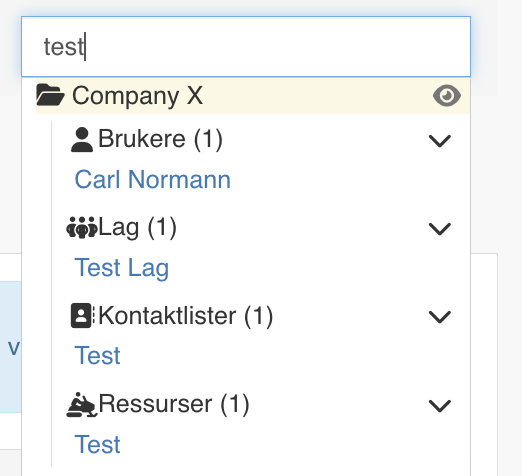Select the Kontaktlister (1) group heading
This screenshot has height=476, width=522.
coord(186,315)
